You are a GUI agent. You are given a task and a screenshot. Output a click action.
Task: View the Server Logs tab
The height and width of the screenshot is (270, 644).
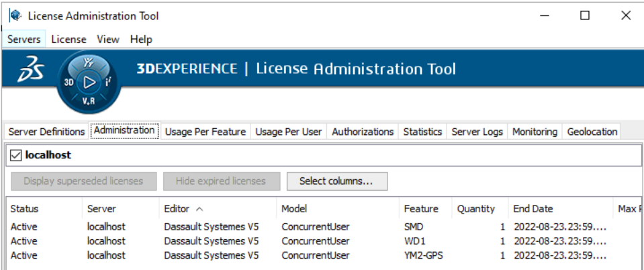(477, 132)
